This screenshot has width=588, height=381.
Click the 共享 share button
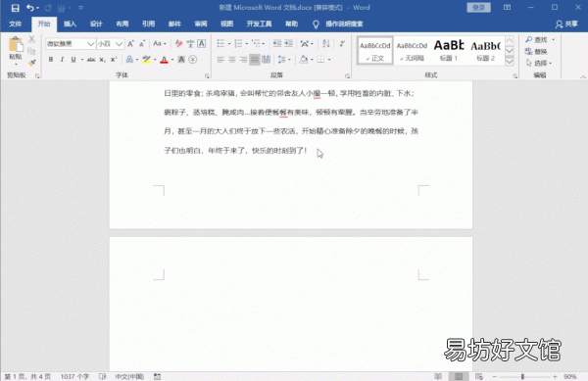(566, 24)
